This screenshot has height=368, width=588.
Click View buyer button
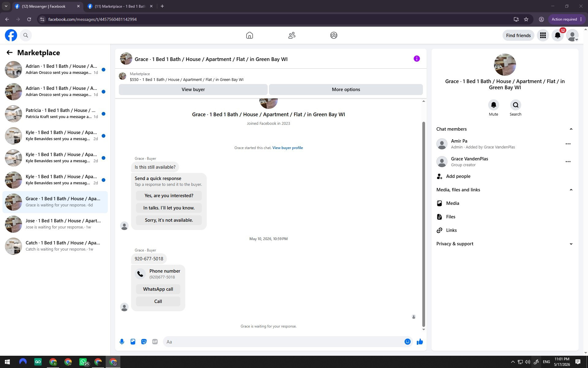pyautogui.click(x=193, y=90)
